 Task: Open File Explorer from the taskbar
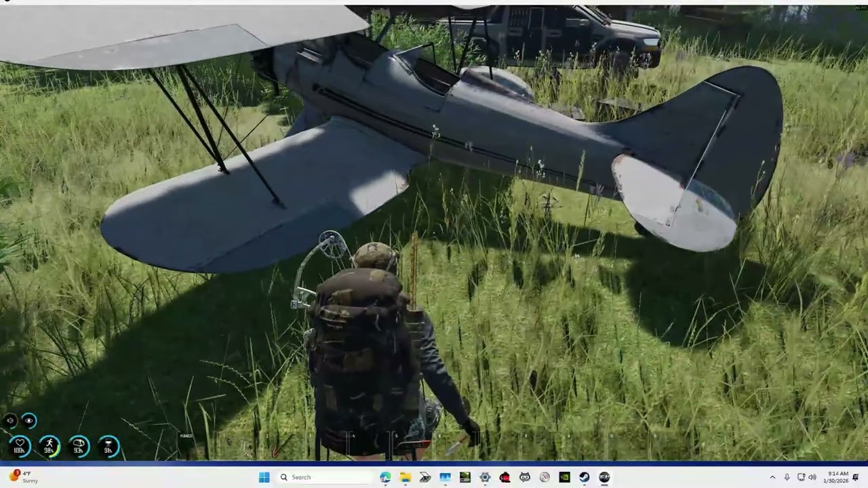405,477
